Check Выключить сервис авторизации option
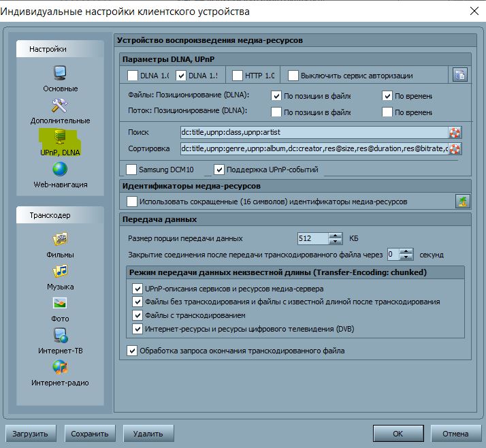 click(x=293, y=76)
